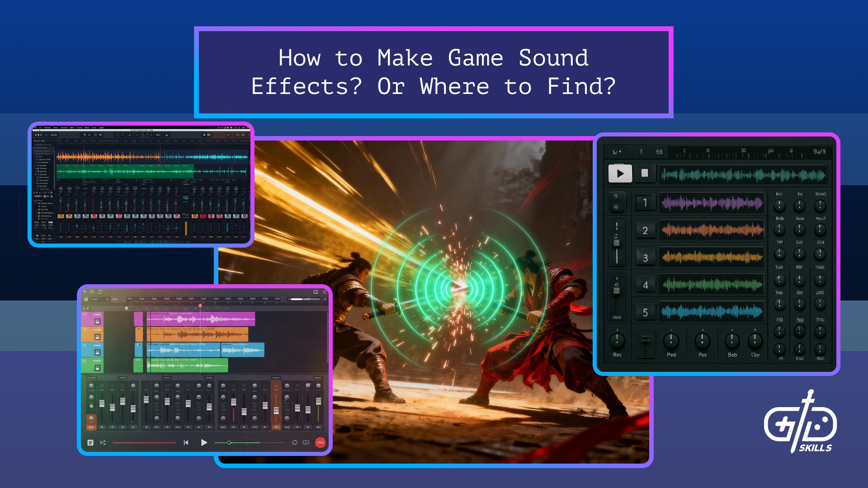The height and width of the screenshot is (488, 868).
Task: Click the blue waveform clip on track three
Action: point(183,350)
